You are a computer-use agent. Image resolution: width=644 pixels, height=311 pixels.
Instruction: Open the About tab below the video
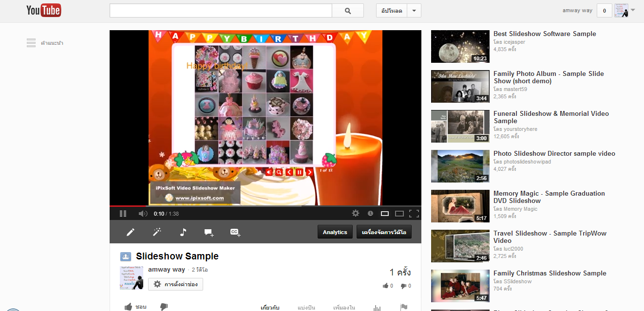(270, 308)
